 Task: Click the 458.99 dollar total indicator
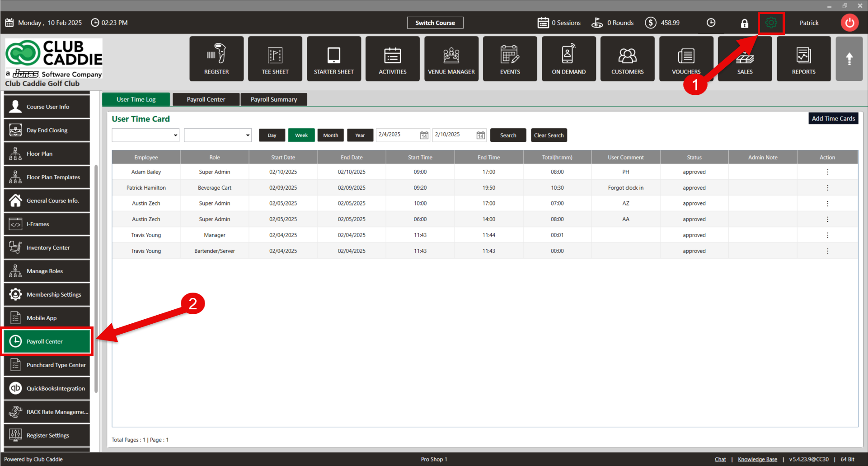click(x=662, y=23)
